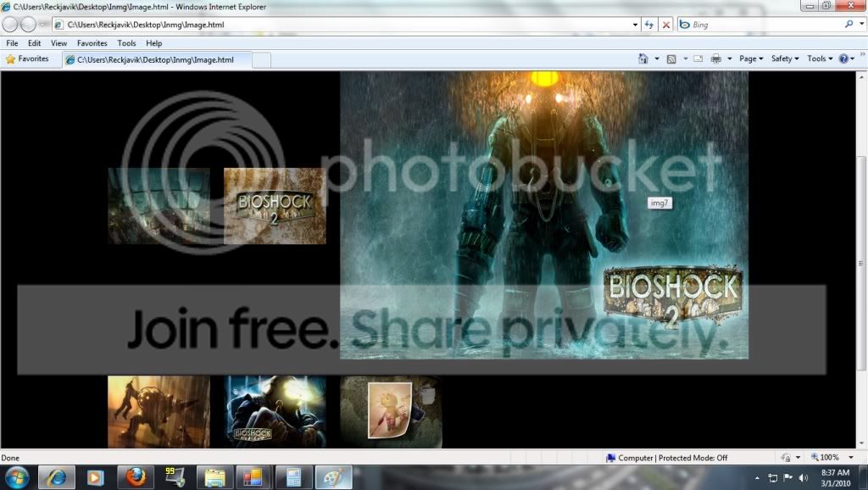This screenshot has height=490, width=868.
Task: Open the View menu
Action: [58, 43]
